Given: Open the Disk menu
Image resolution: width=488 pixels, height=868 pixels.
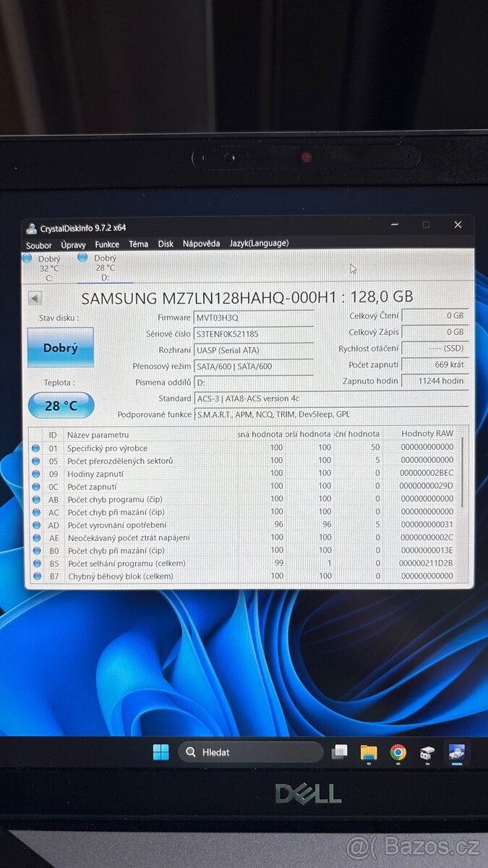Looking at the screenshot, I should coord(166,244).
